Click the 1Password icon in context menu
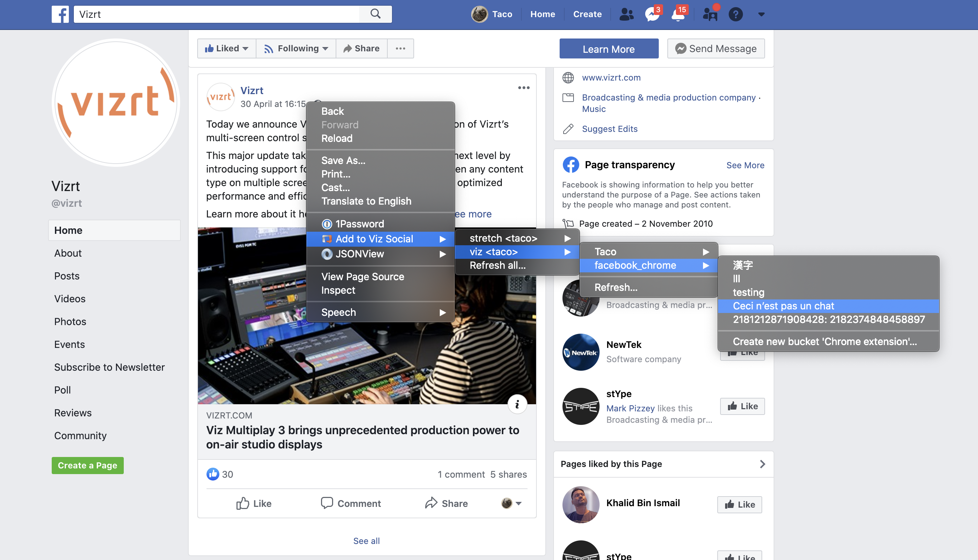The width and height of the screenshot is (978, 560). (327, 224)
